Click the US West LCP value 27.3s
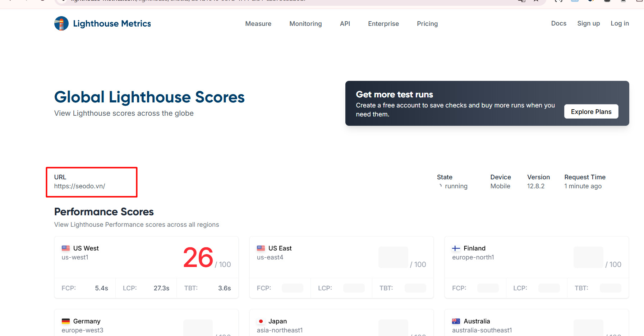 click(161, 288)
